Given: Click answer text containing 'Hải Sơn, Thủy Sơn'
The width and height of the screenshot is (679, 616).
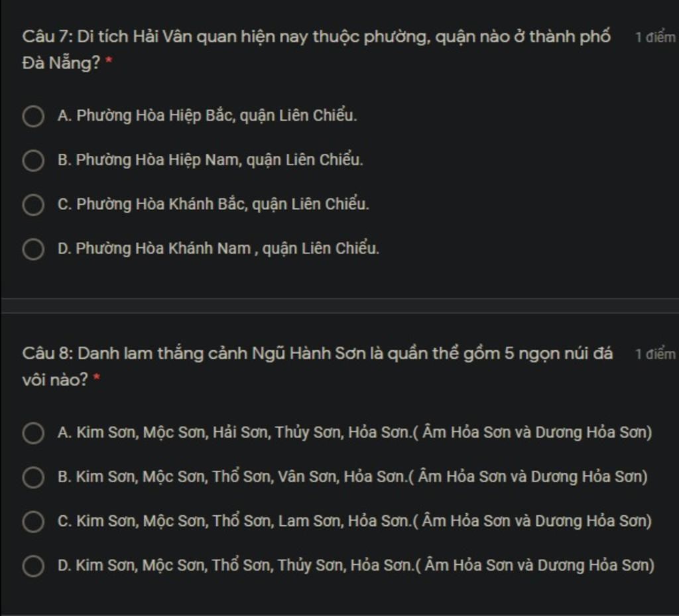Looking at the screenshot, I should click(355, 432).
